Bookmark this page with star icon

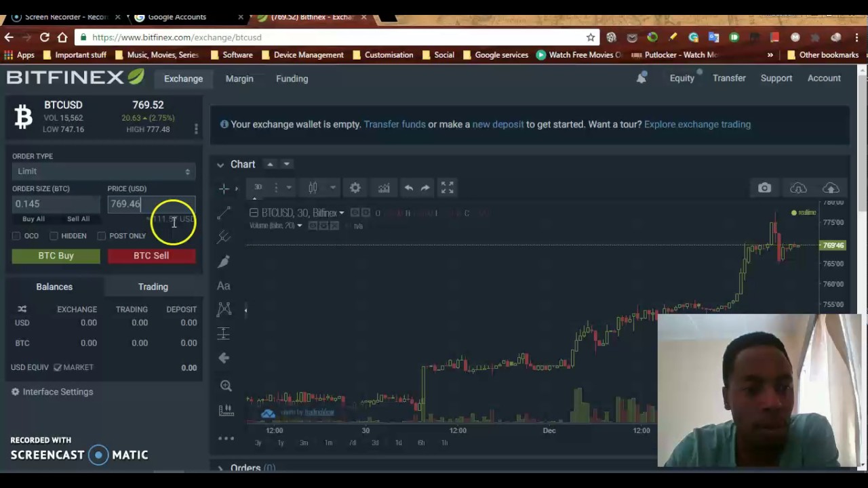point(591,37)
